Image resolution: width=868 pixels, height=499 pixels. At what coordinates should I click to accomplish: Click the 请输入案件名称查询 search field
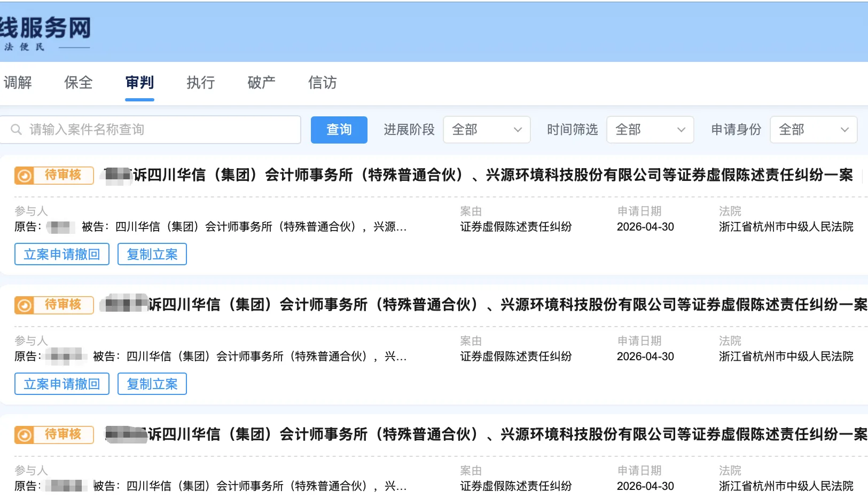150,130
